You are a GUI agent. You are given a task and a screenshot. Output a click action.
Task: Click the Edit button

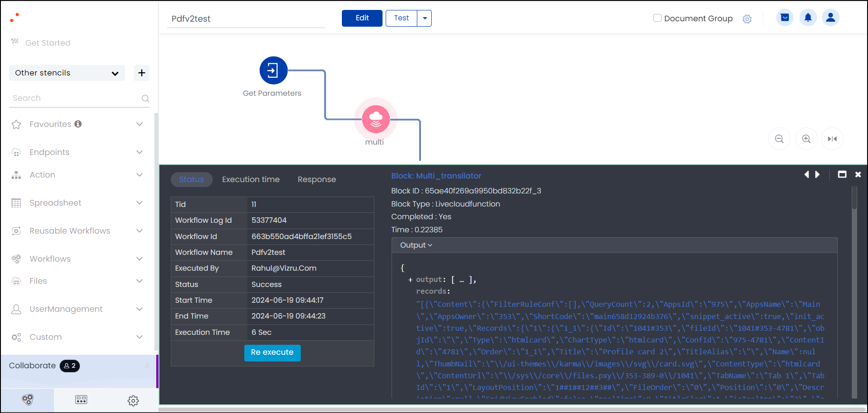[362, 19]
